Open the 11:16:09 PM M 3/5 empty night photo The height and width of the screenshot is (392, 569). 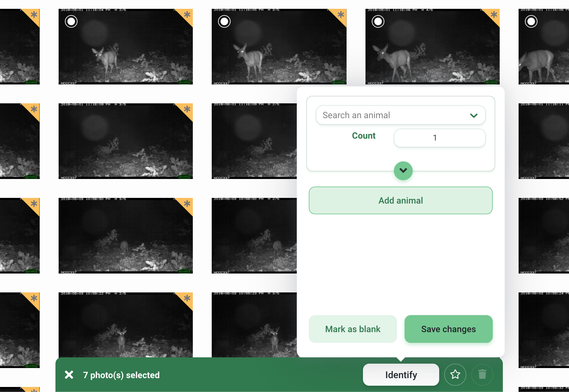[126, 141]
